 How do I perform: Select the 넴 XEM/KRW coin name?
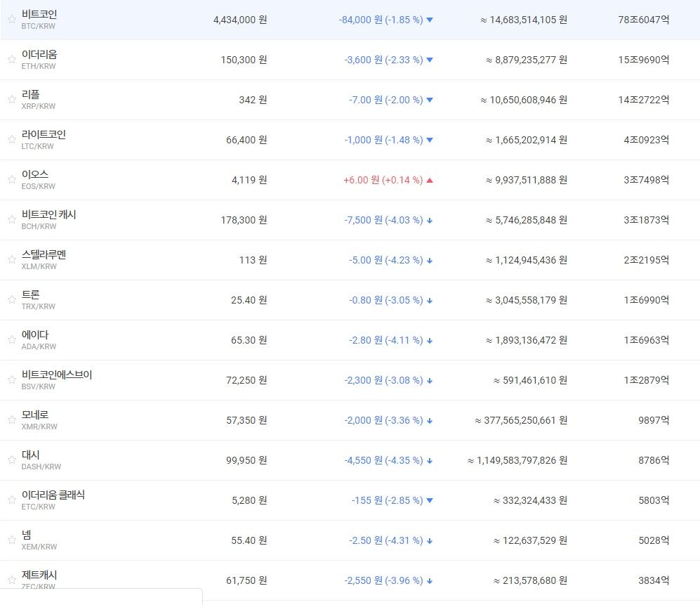pos(27,535)
